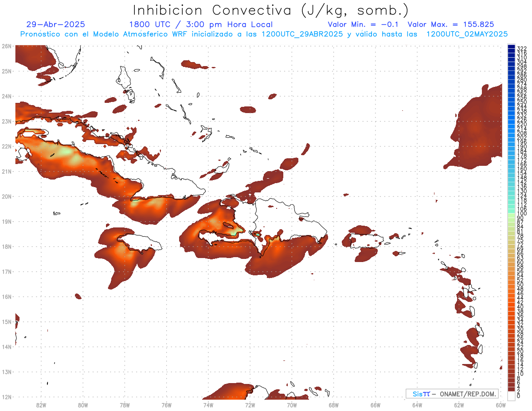The height and width of the screenshot is (411, 532).
Task: Click the 12N latitude label
Action: click(x=6, y=397)
